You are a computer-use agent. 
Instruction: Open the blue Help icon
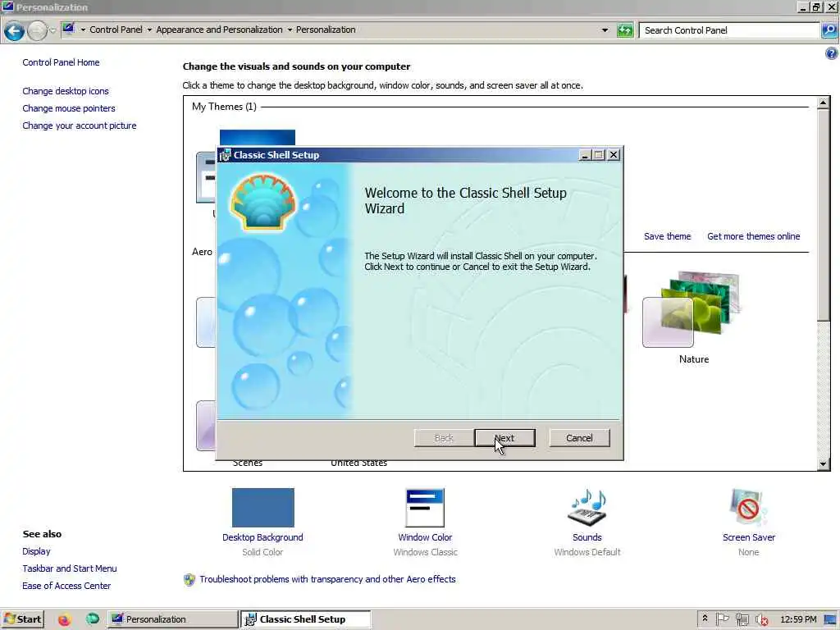832,53
